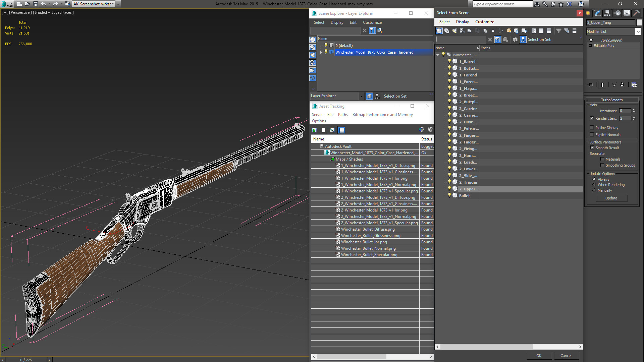Viewport: 644px width, 362px height.
Task: Click the Save File floppy icon
Action: pos(36,4)
